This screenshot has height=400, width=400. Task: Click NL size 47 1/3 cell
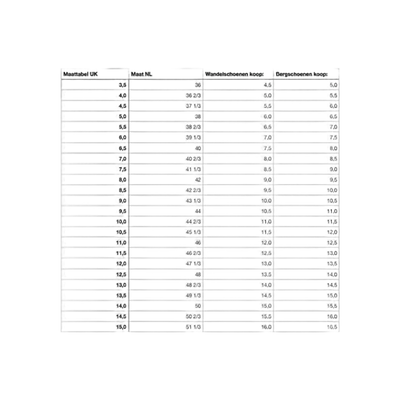click(166, 264)
